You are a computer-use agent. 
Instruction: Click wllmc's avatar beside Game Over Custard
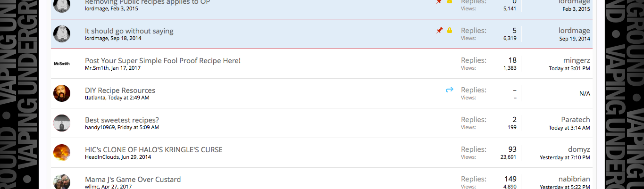(62, 182)
